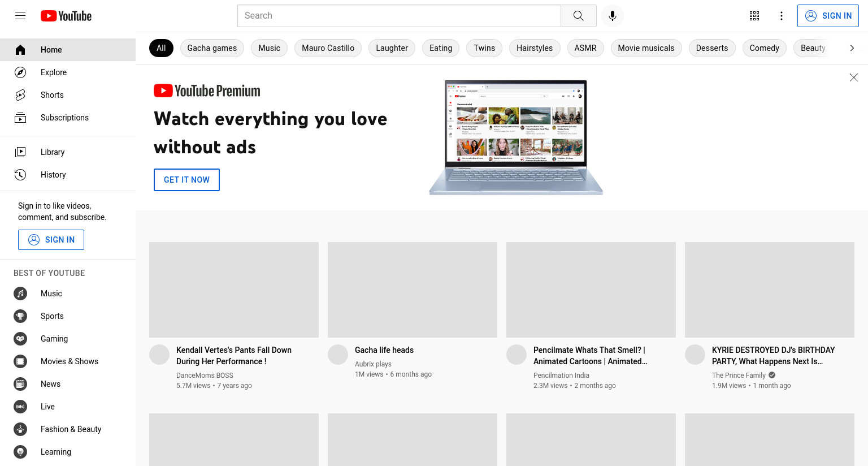Click the sidebar SIGN IN button
This screenshot has width=868, height=466.
point(51,240)
